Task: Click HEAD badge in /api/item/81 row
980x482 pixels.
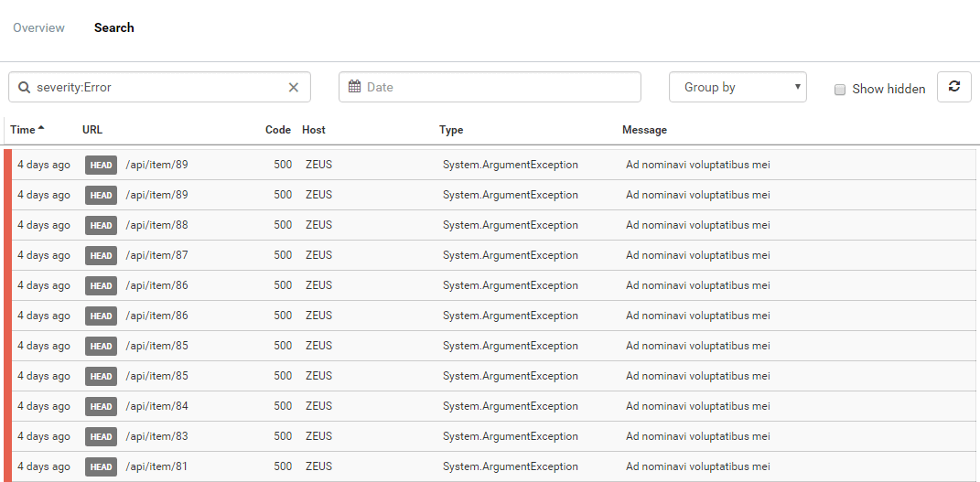Action: click(101, 466)
